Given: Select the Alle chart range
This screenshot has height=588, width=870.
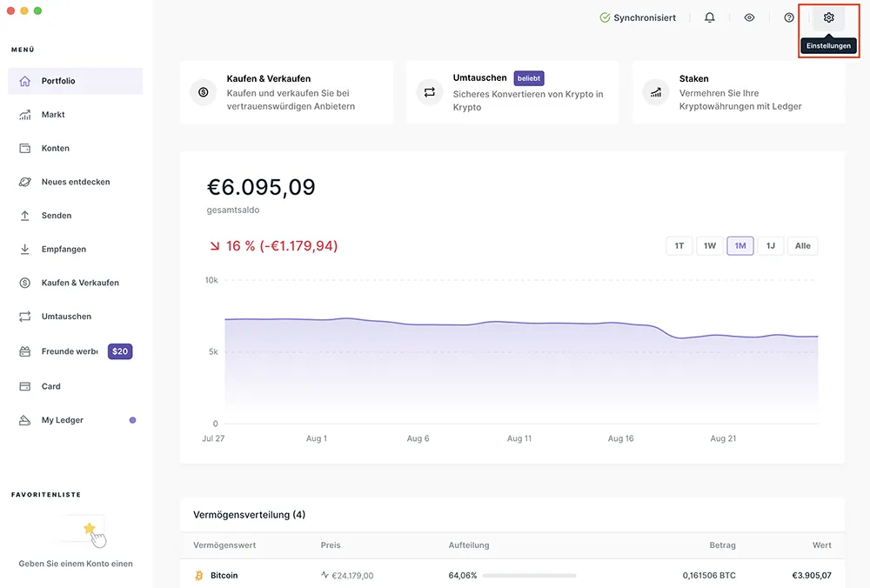Looking at the screenshot, I should click(802, 246).
